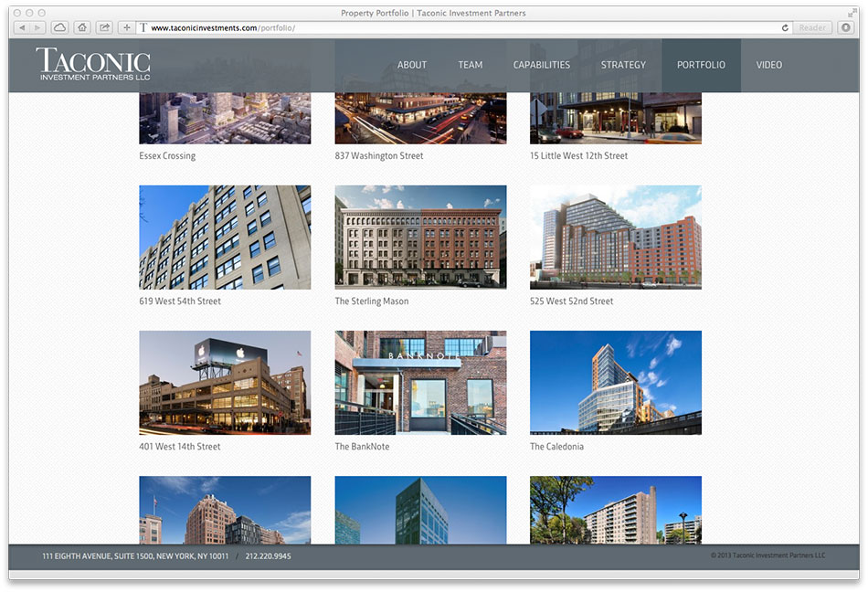The height and width of the screenshot is (592, 868).
Task: Open the share menu in the toolbar
Action: pyautogui.click(x=103, y=27)
